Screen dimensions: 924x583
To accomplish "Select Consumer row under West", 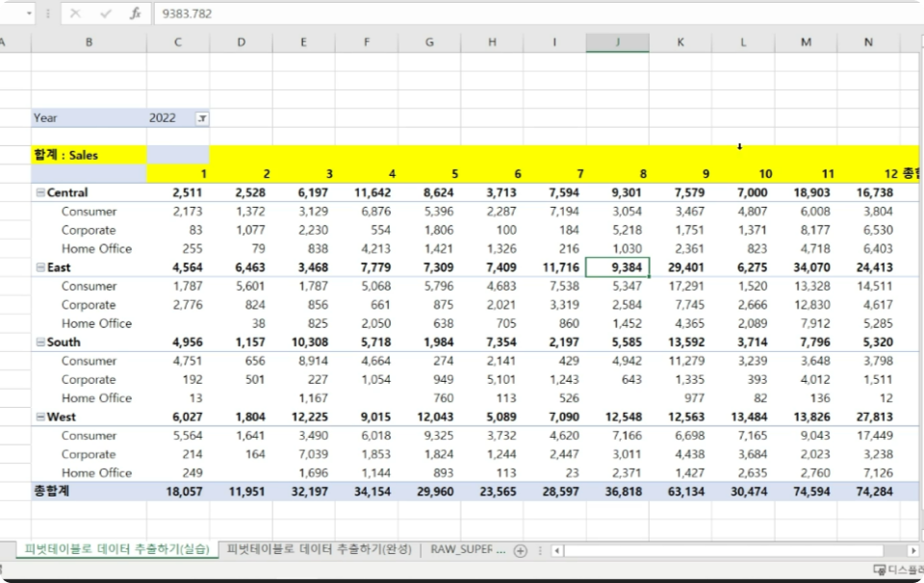I will click(89, 436).
